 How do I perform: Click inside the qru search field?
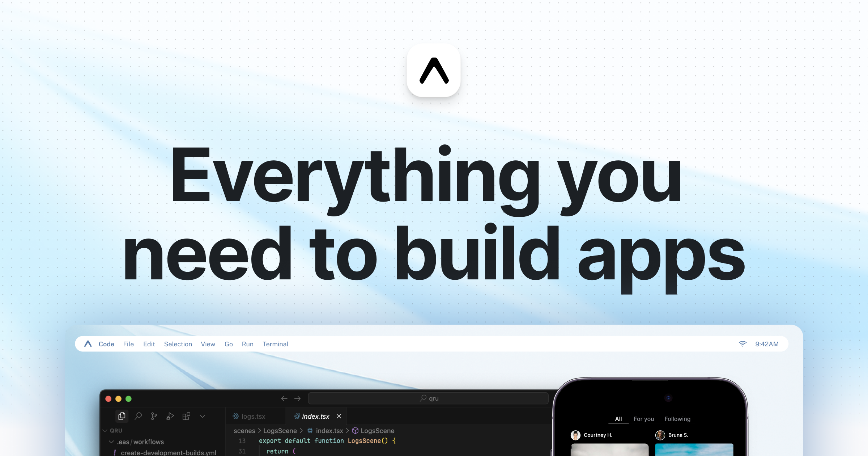tap(429, 398)
